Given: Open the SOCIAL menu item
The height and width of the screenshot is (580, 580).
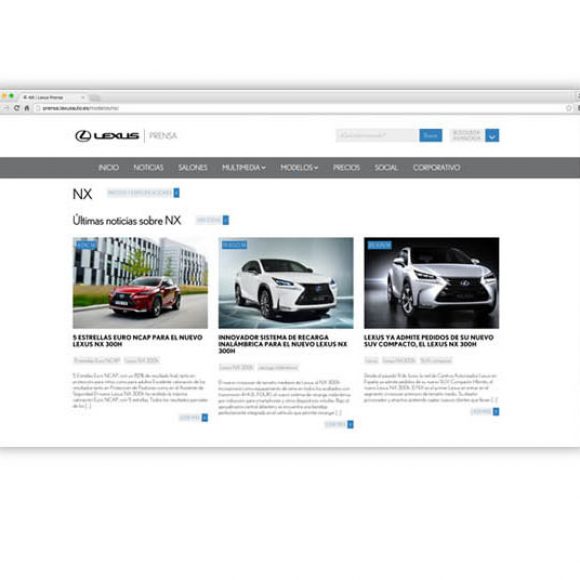Looking at the screenshot, I should point(386,168).
